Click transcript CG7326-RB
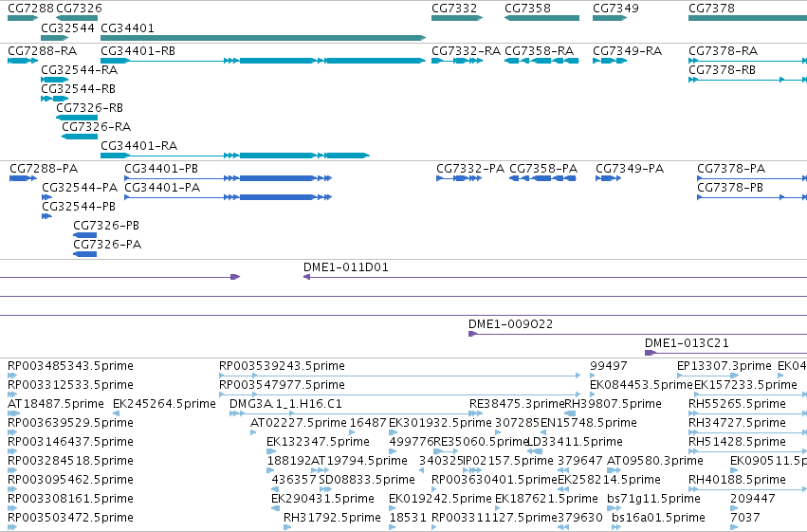 pyautogui.click(x=89, y=108)
